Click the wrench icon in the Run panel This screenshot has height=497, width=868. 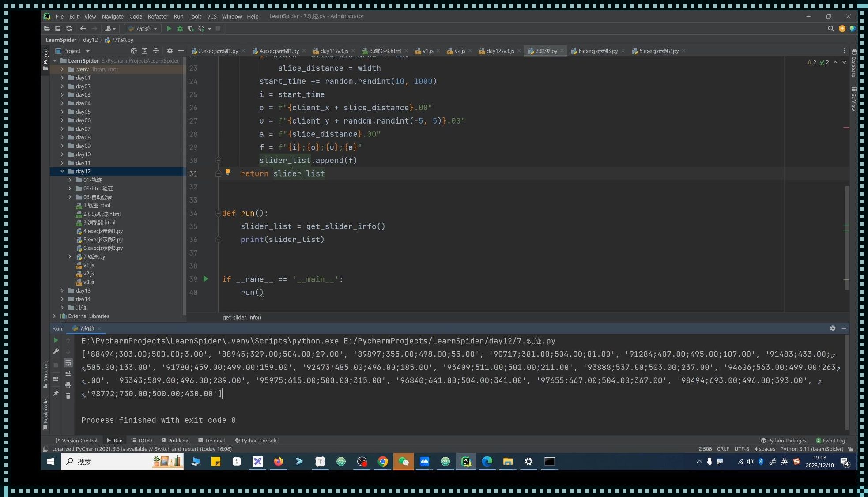[x=56, y=352]
